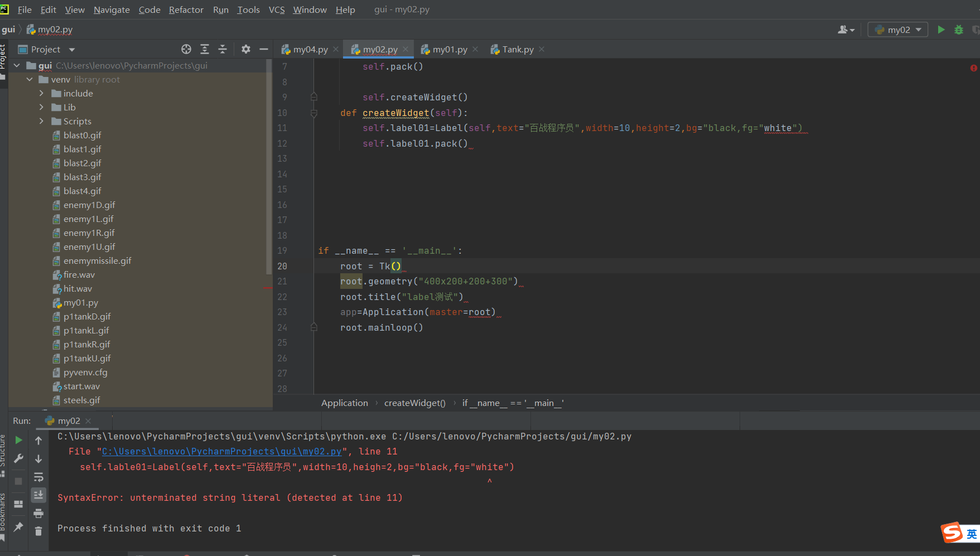Image resolution: width=980 pixels, height=556 pixels.
Task: Open the VCS menu
Action: click(x=277, y=9)
